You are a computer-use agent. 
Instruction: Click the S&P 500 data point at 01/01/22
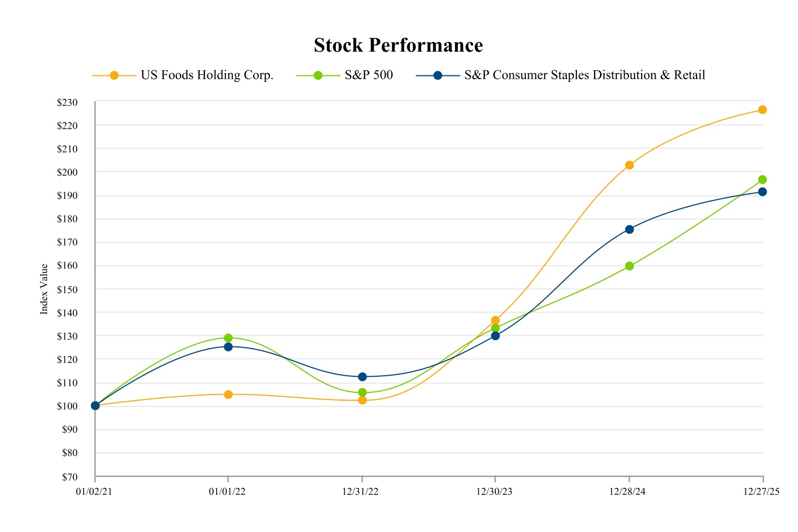pos(228,338)
